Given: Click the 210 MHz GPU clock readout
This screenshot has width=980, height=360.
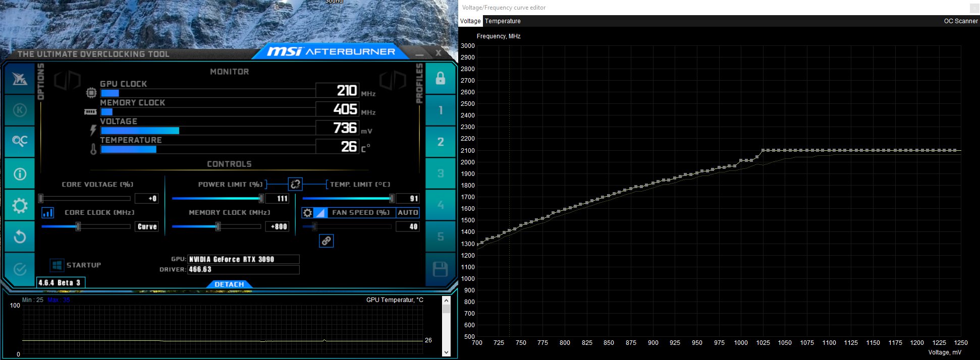Looking at the screenshot, I should [338, 90].
